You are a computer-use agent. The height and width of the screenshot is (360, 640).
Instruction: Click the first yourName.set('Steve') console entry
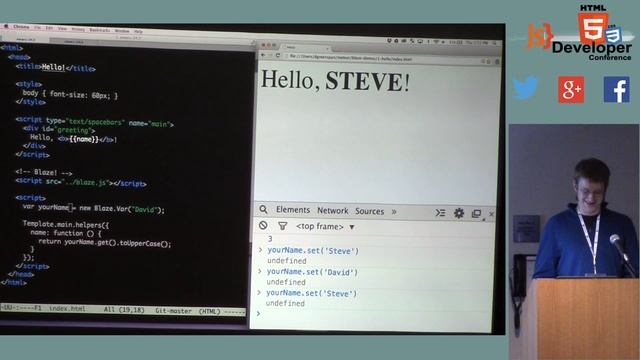313,251
